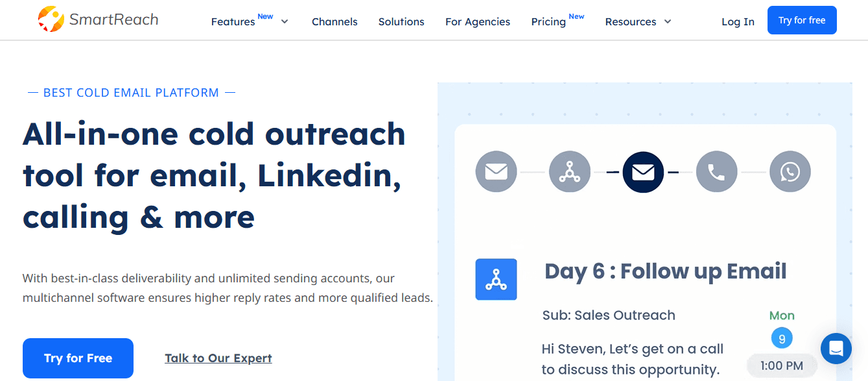Image resolution: width=868 pixels, height=381 pixels.
Task: Select the first email envelope step icon
Action: coord(496,171)
